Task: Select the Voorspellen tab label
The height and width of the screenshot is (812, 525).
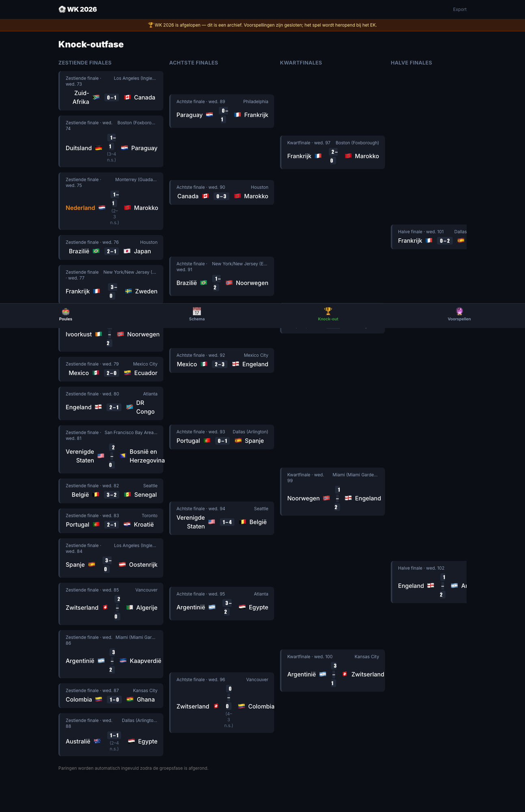Action: [x=459, y=319]
